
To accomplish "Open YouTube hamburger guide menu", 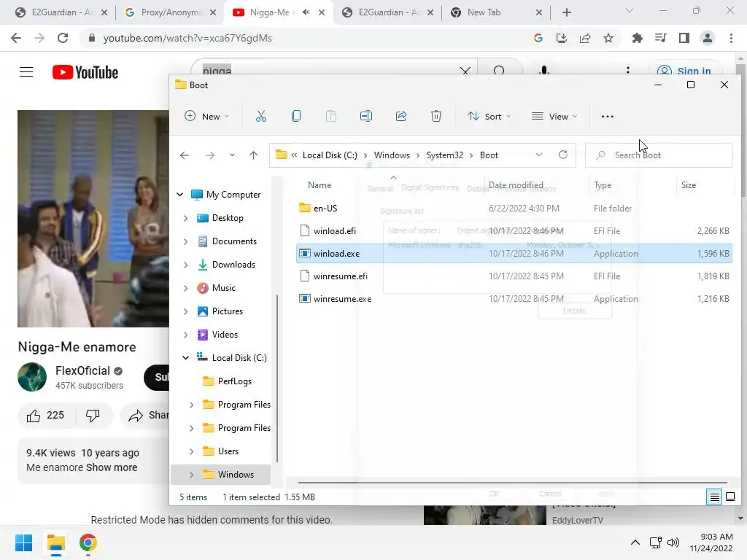I will point(26,72).
